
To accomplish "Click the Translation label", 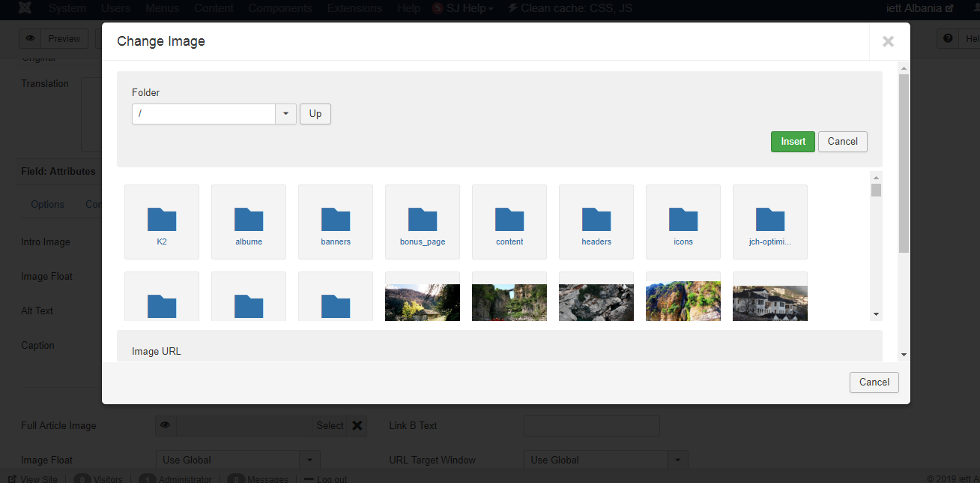I will (45, 83).
